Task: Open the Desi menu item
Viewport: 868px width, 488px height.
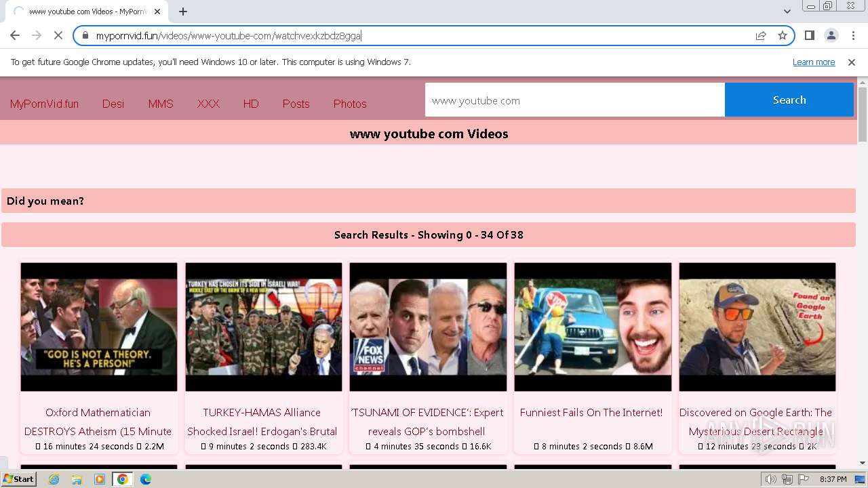Action: pyautogui.click(x=113, y=104)
